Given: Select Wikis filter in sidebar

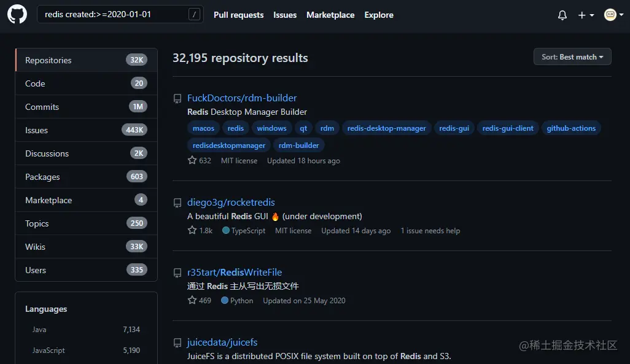Looking at the screenshot, I should [x=86, y=246].
